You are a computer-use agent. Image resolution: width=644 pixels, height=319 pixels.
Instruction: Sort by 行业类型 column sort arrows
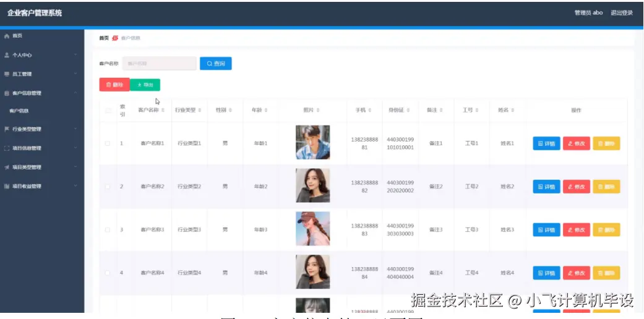click(200, 111)
